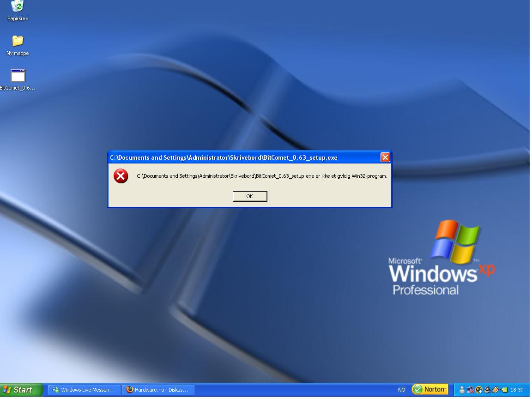
Task: Click the 18:39 system clock
Action: [x=517, y=391]
